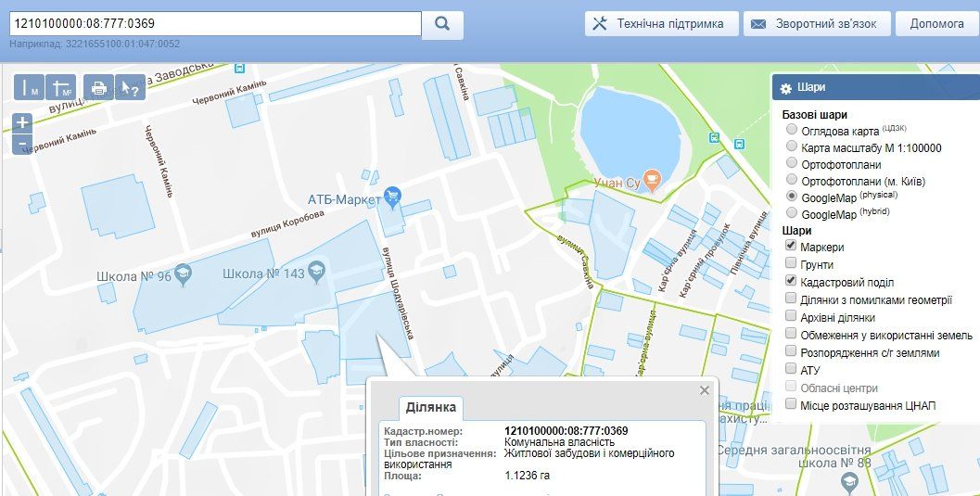The width and height of the screenshot is (980, 496).
Task: Select Ортофотоплани base layer
Action: [792, 163]
